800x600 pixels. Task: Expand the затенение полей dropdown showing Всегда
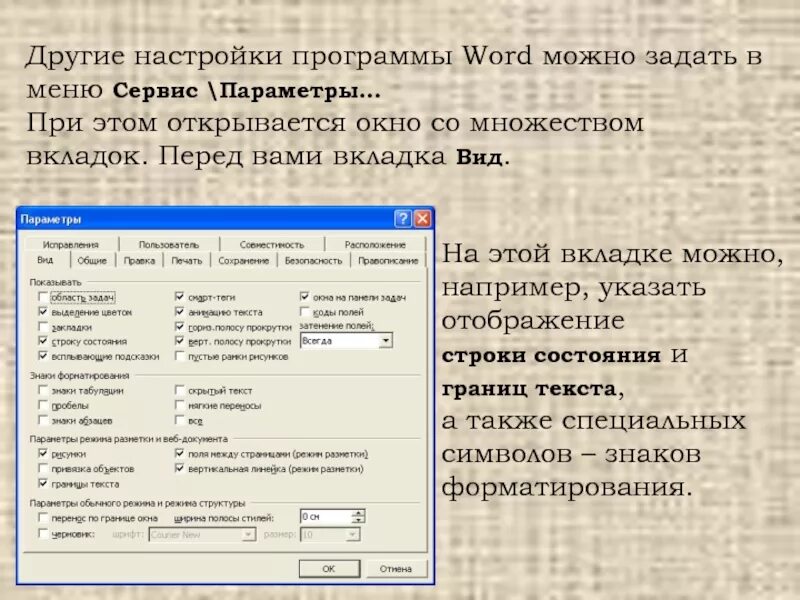pyautogui.click(x=386, y=341)
